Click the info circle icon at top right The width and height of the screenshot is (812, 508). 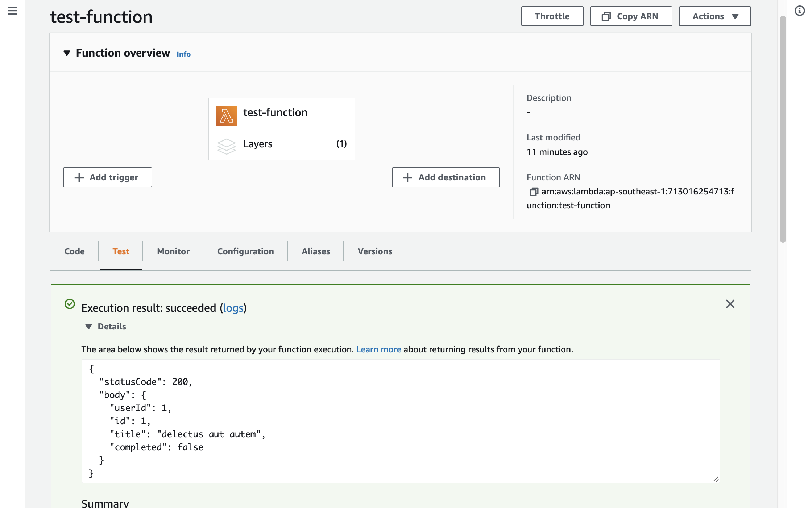coord(799,11)
